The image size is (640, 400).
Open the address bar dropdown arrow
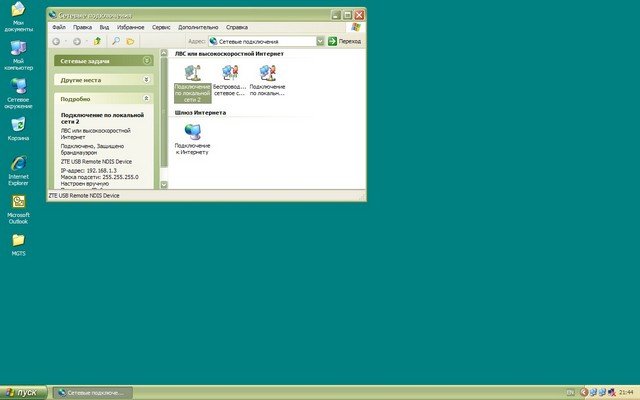point(320,41)
